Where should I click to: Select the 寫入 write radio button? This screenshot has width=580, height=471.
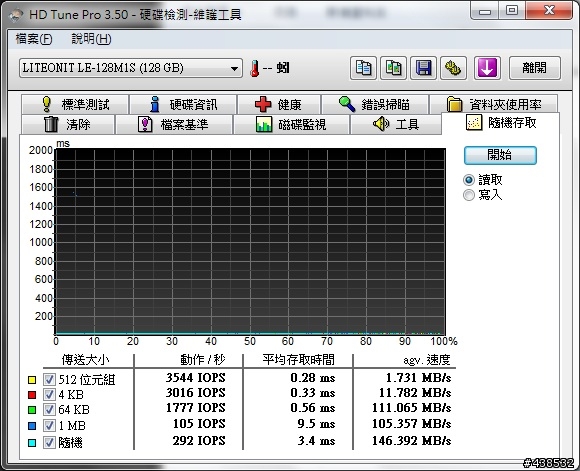[x=469, y=195]
